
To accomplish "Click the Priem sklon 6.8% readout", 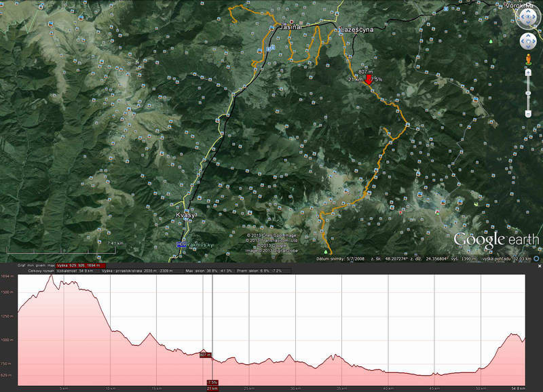I will (x=259, y=271).
